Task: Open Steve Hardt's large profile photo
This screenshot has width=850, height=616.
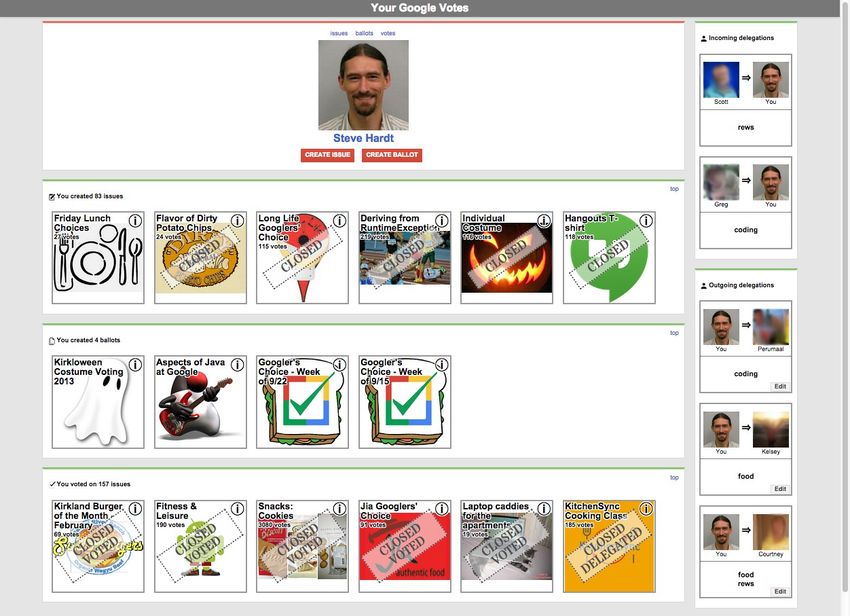Action: pyautogui.click(x=363, y=85)
